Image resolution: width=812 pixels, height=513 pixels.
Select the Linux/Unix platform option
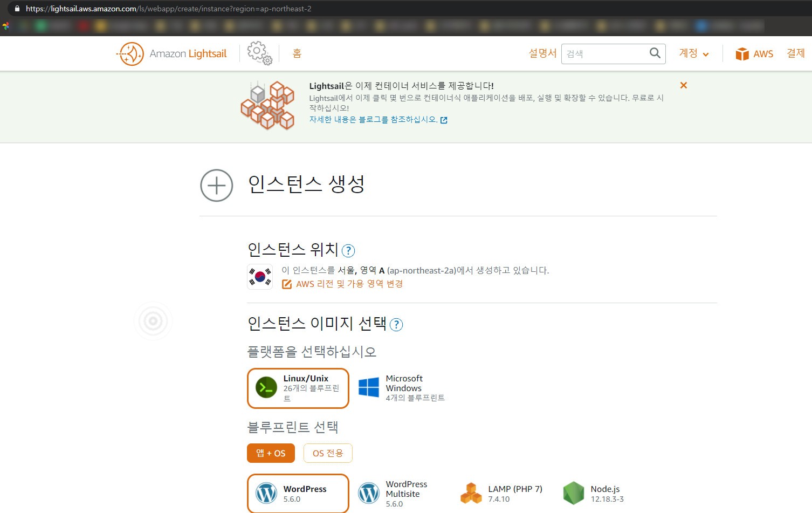[x=298, y=388]
